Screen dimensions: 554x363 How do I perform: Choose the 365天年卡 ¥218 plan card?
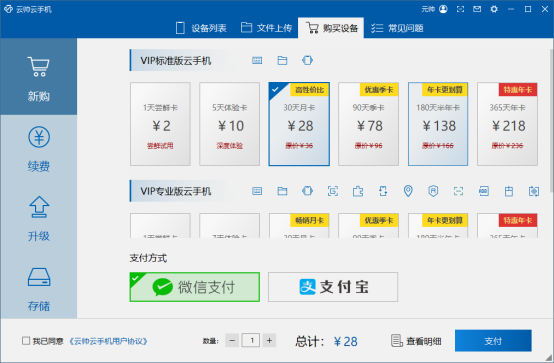507,124
